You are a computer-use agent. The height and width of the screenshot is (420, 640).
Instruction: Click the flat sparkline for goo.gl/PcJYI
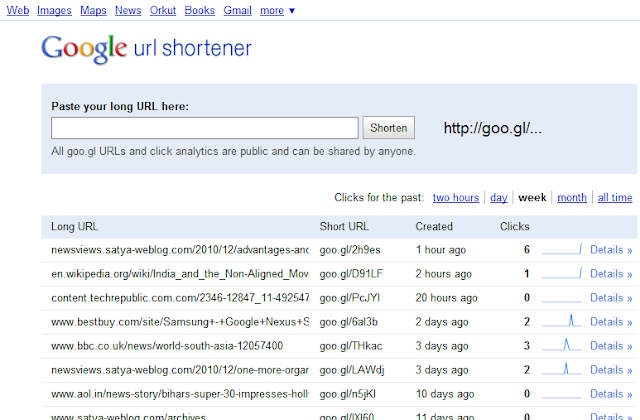pos(562,301)
